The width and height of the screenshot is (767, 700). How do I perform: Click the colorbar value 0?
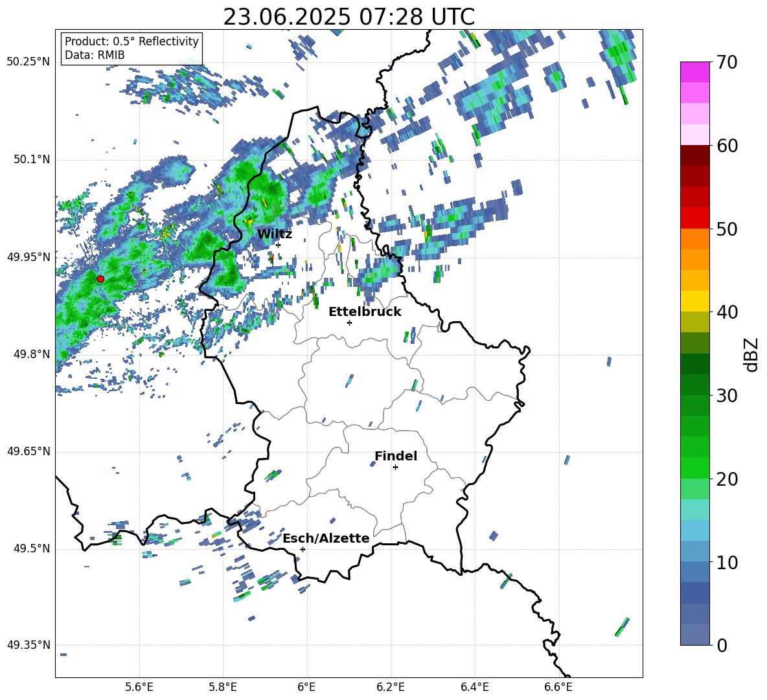tap(722, 645)
